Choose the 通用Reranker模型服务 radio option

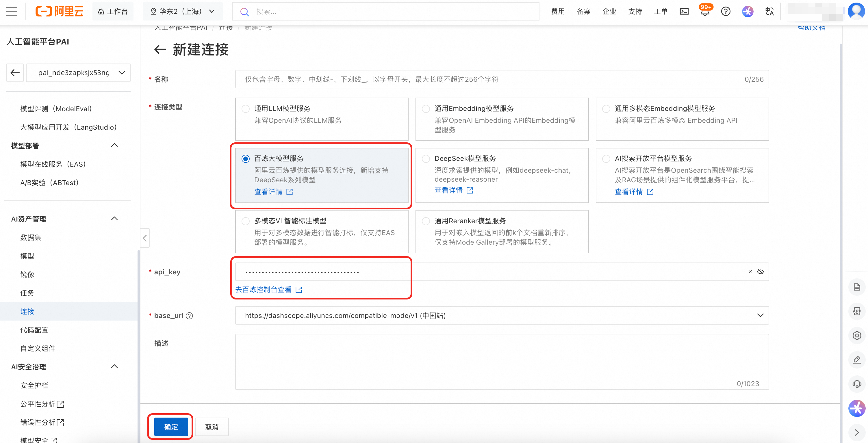point(426,221)
